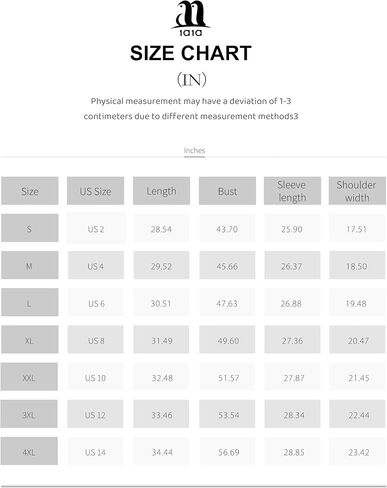387x488 pixels.
Task: Click the US 14 cell
Action: click(95, 451)
